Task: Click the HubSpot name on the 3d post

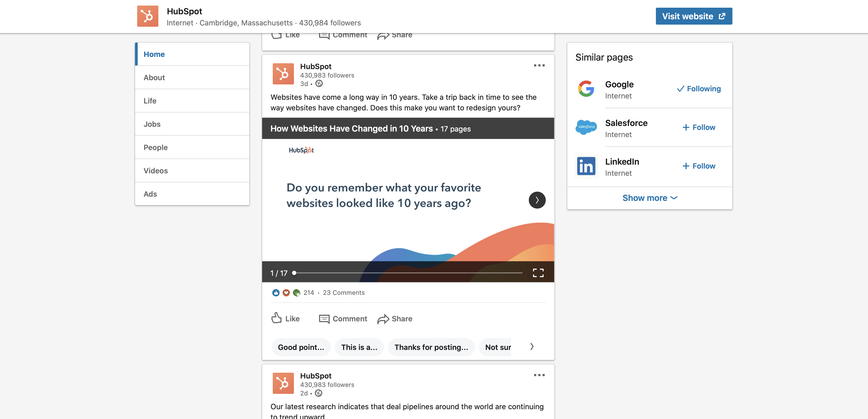Action: click(x=316, y=66)
